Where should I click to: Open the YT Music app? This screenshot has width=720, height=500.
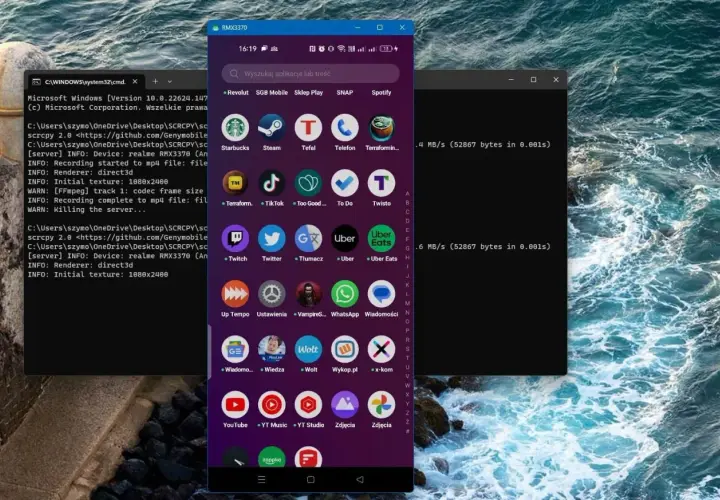click(271, 404)
